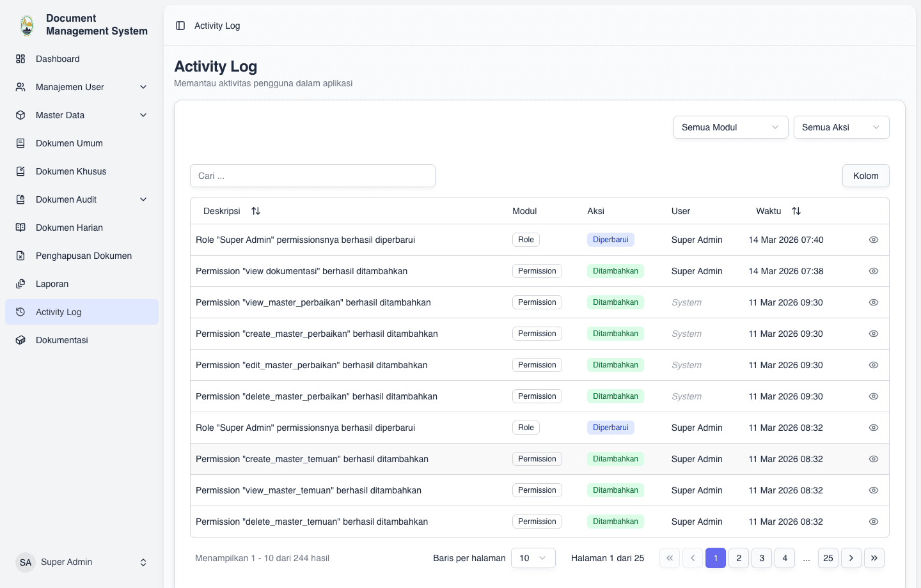The width and height of the screenshot is (921, 588).
Task: Open Dokumen Umum from sidebar
Action: click(x=82, y=143)
